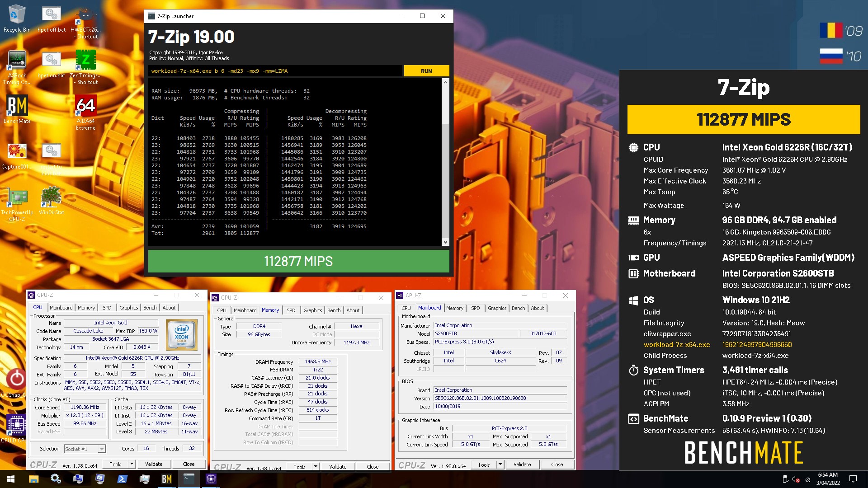Click the muted volume icon in system tray
The height and width of the screenshot is (488, 868).
(796, 479)
